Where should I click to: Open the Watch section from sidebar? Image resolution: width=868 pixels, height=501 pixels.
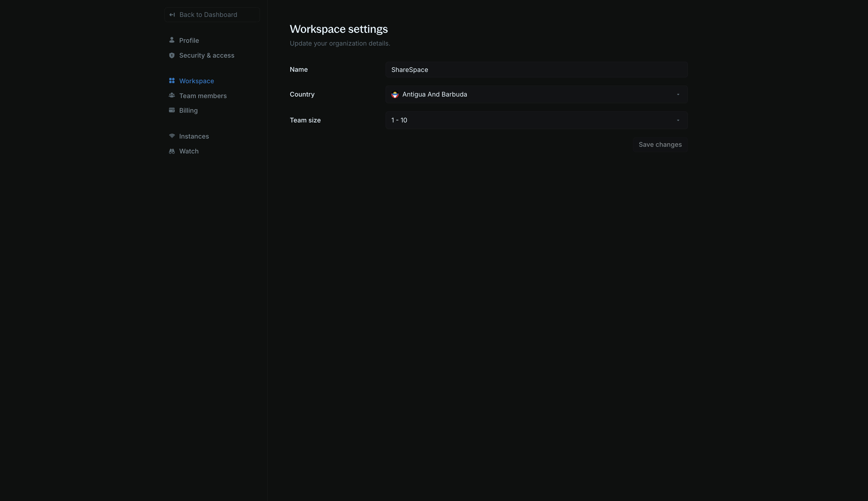[189, 151]
